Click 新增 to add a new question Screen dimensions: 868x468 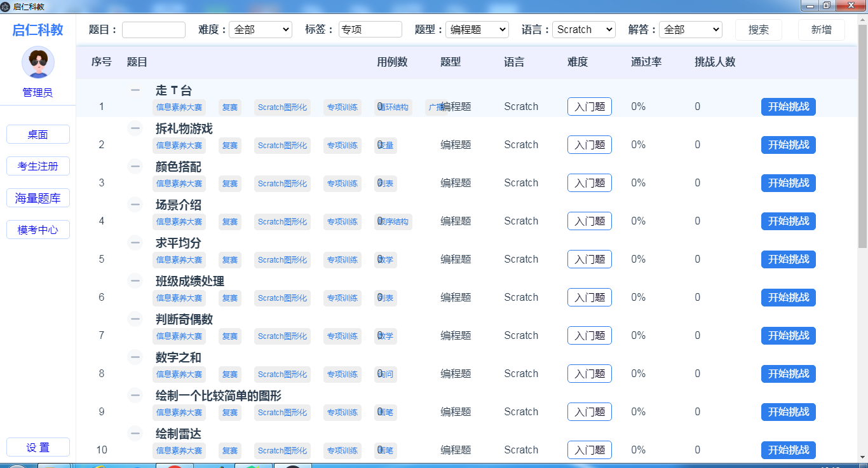[x=822, y=29]
